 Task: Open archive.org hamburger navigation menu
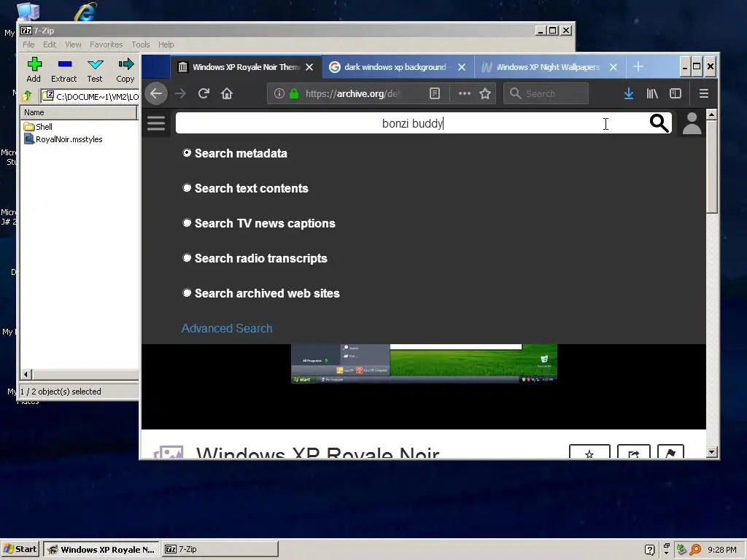coord(156,123)
